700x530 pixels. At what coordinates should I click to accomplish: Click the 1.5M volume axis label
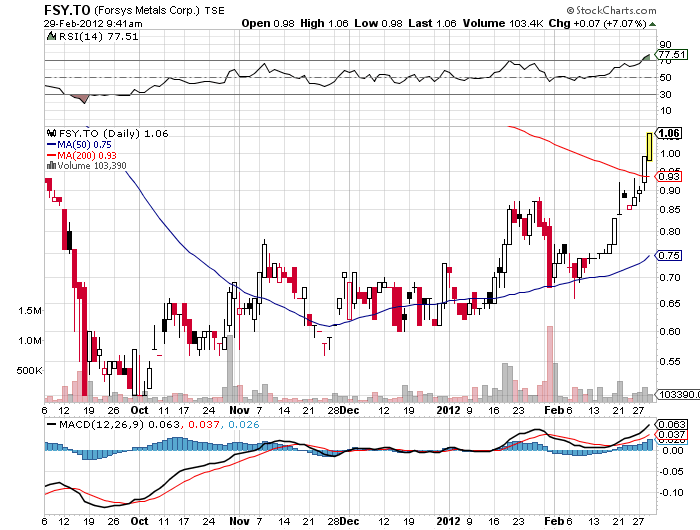tap(30, 311)
